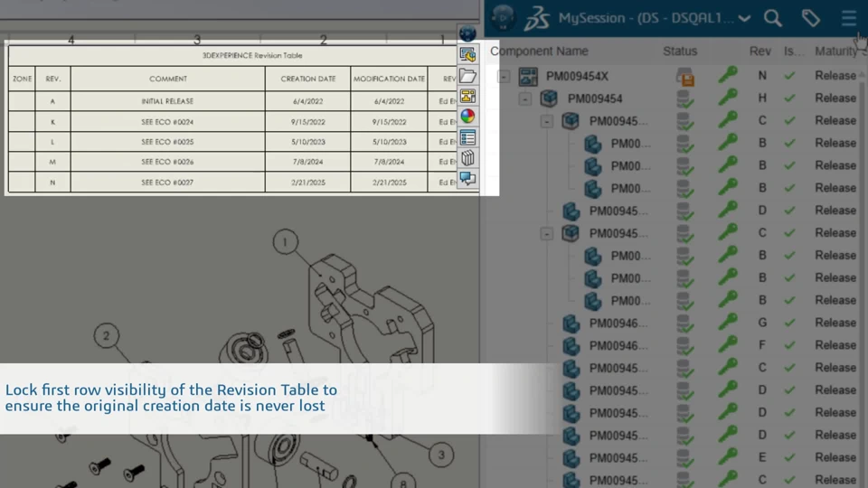This screenshot has width=868, height=488.
Task: Click the revision N value for PM009454X
Action: (x=762, y=76)
